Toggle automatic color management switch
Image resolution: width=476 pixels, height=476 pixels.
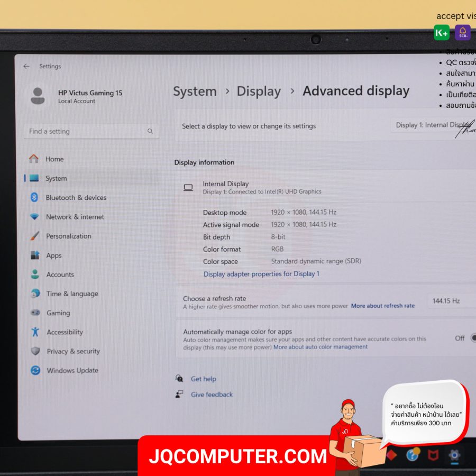coord(473,337)
